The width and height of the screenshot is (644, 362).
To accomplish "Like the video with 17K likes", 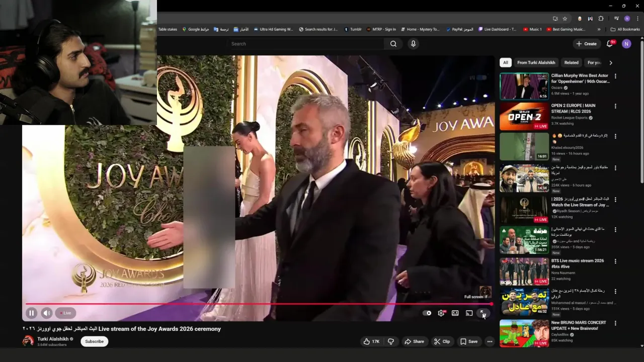I will [x=371, y=341].
